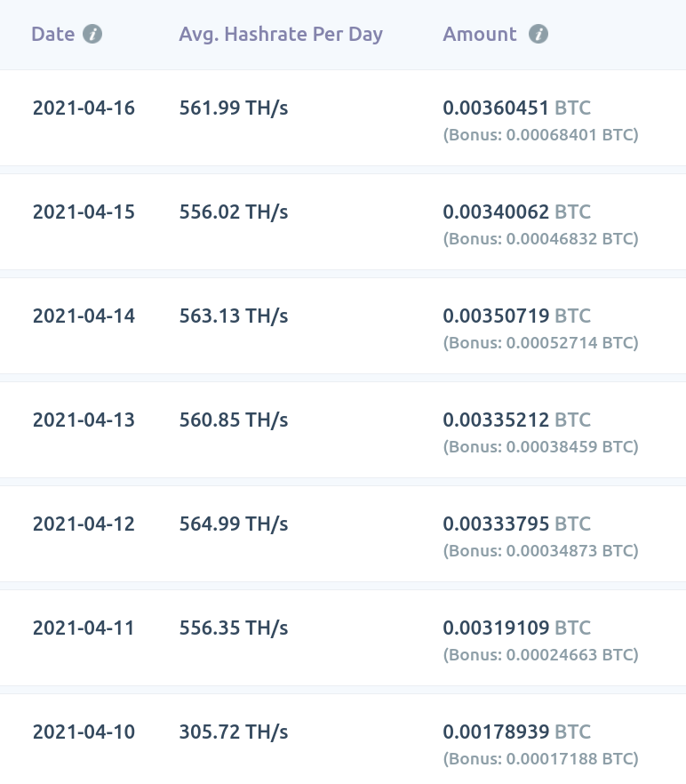The width and height of the screenshot is (686, 784).
Task: Click the info icon beside Amount
Action: (538, 35)
